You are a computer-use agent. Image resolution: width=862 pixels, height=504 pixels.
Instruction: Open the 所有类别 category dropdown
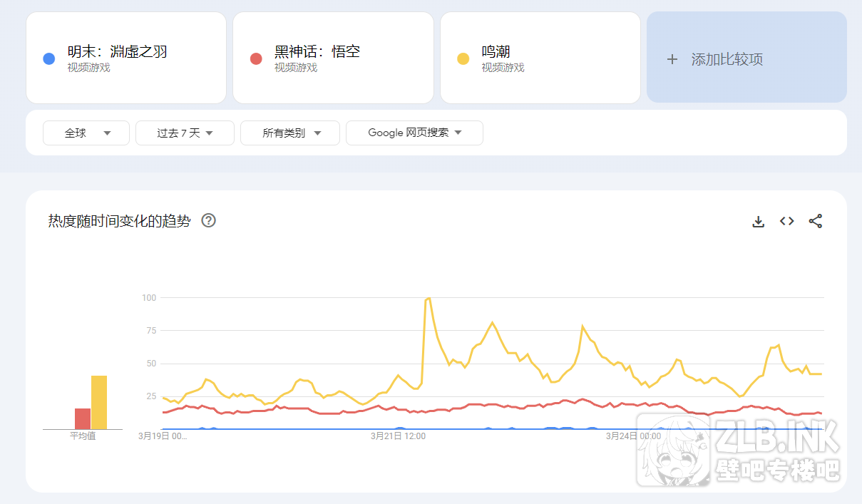tap(290, 133)
